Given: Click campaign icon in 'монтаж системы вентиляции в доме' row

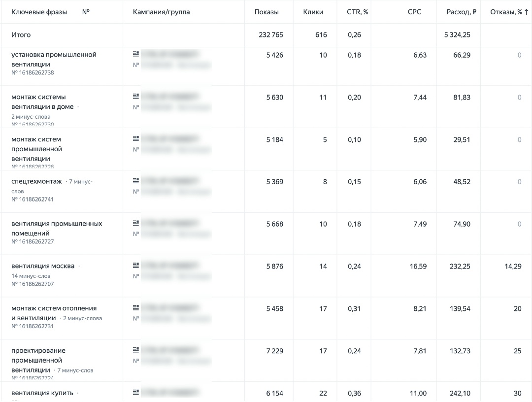Looking at the screenshot, I should coord(136,96).
